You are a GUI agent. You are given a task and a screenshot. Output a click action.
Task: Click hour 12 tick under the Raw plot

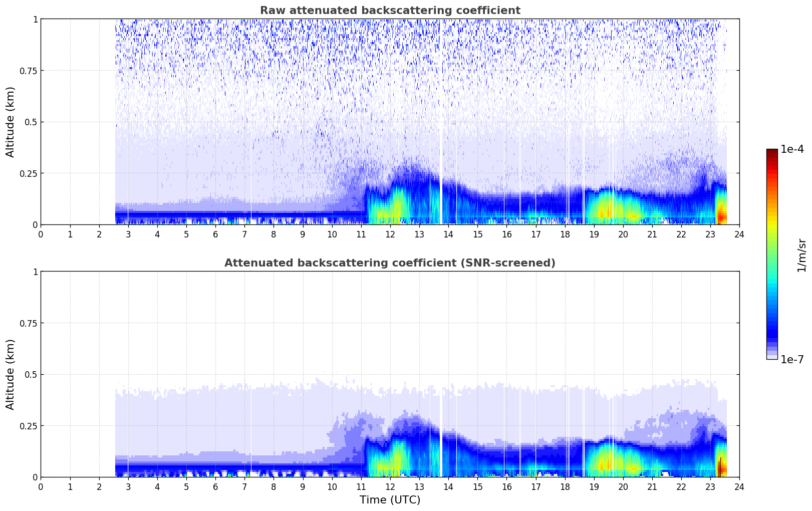[x=390, y=234]
